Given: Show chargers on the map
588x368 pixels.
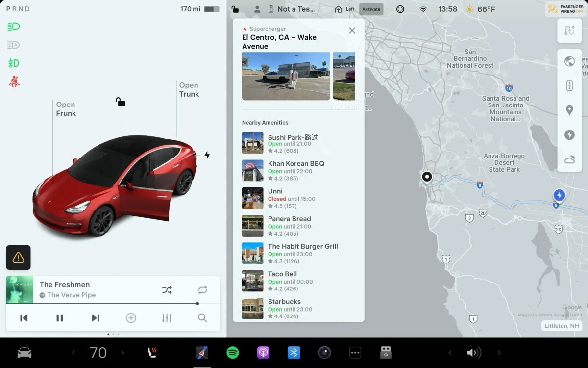Looking at the screenshot, I should click(569, 135).
